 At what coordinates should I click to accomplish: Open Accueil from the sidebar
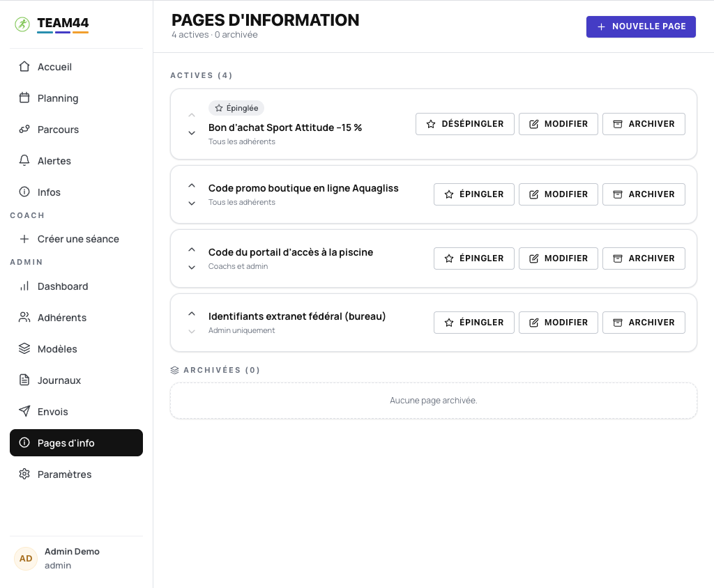click(x=76, y=67)
